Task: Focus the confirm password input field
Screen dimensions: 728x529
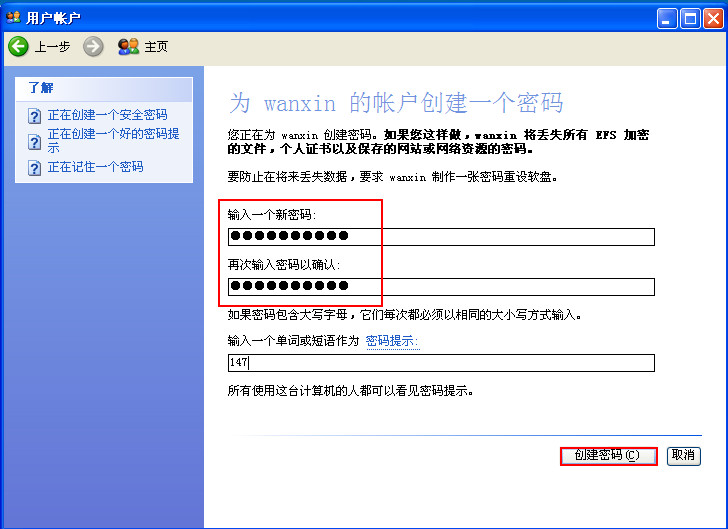Action: (x=441, y=287)
